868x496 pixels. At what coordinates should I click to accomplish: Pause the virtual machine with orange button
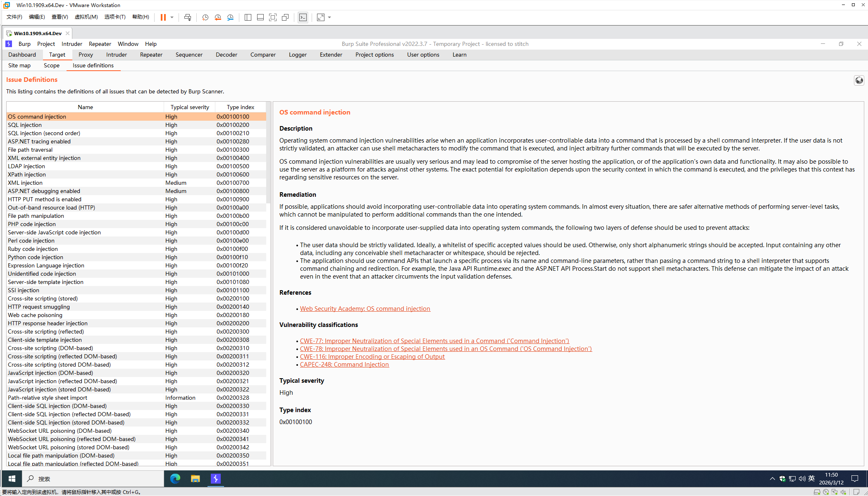tap(163, 17)
